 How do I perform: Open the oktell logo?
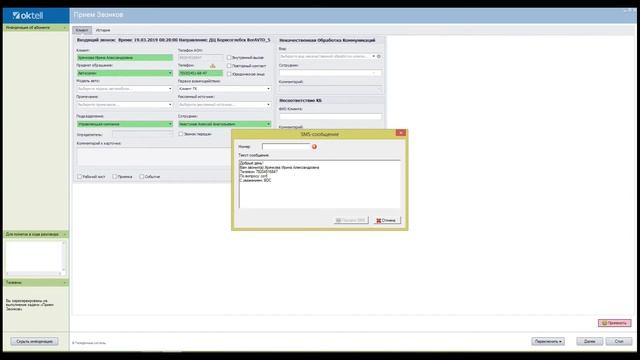[28, 16]
